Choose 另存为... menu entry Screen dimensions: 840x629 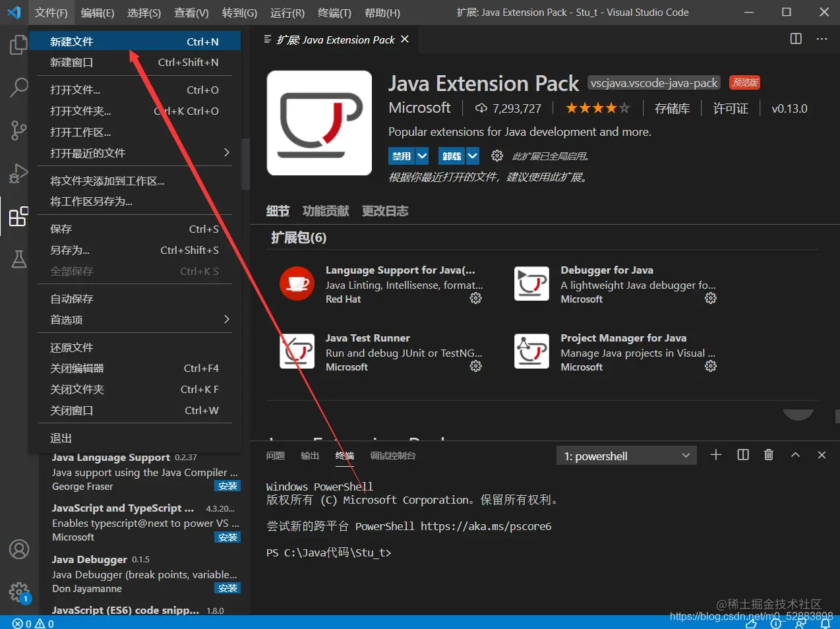pos(135,250)
